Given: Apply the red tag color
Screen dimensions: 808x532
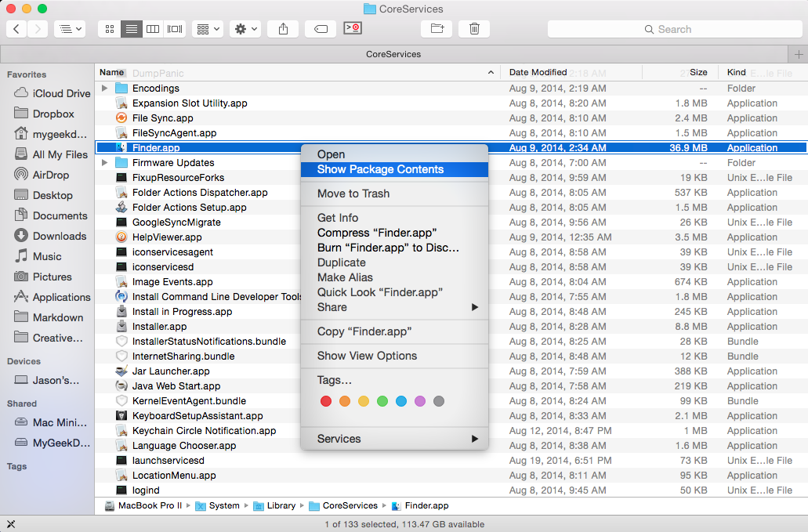Looking at the screenshot, I should [326, 401].
